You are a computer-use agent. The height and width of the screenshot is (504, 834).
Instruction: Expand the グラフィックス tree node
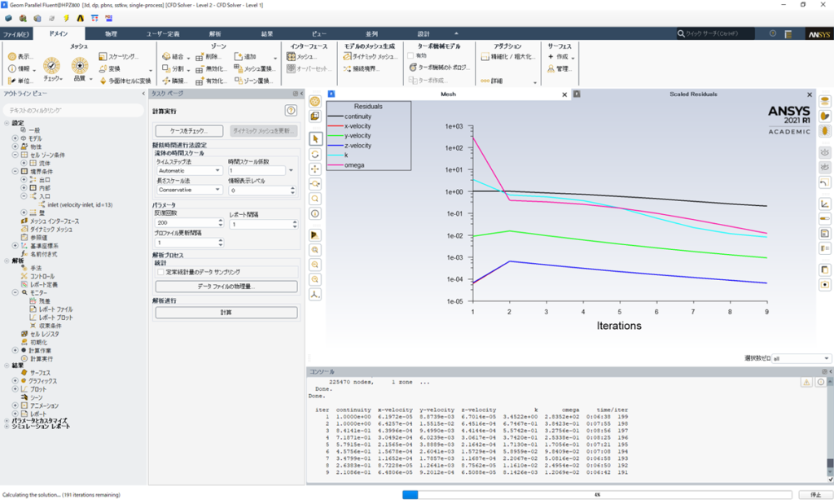[15, 381]
